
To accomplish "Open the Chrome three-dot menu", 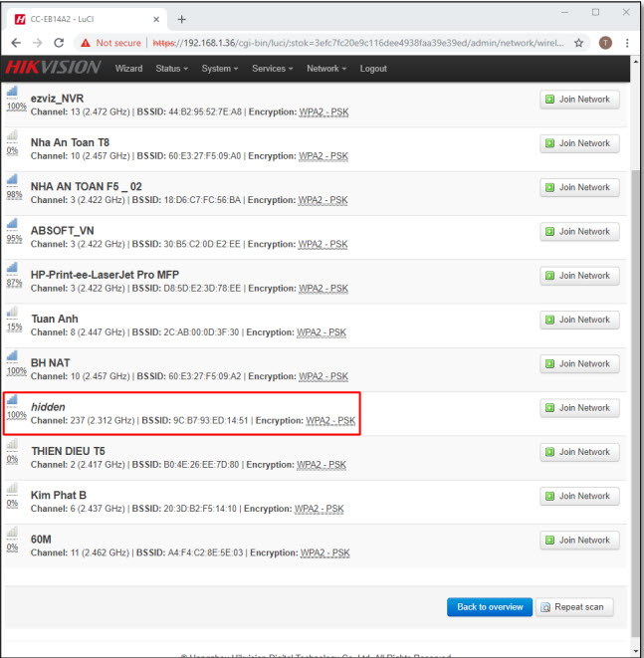I will tap(627, 43).
